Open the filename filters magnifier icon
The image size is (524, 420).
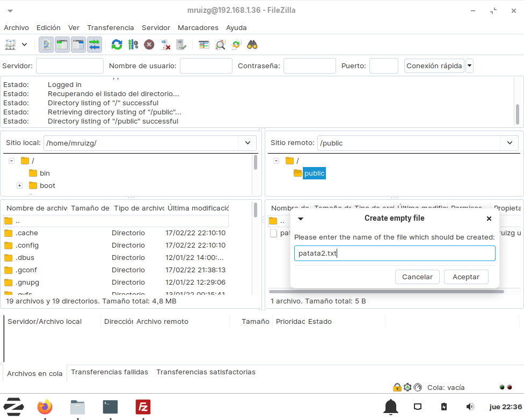(220, 45)
